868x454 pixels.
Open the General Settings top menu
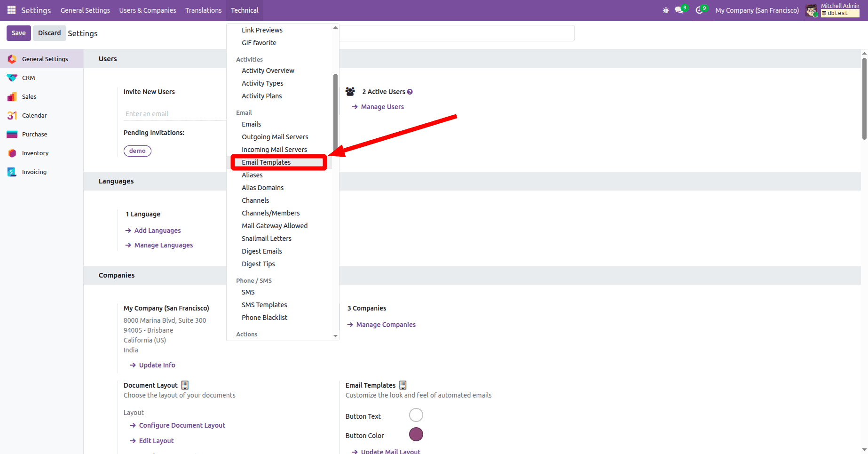tap(85, 10)
